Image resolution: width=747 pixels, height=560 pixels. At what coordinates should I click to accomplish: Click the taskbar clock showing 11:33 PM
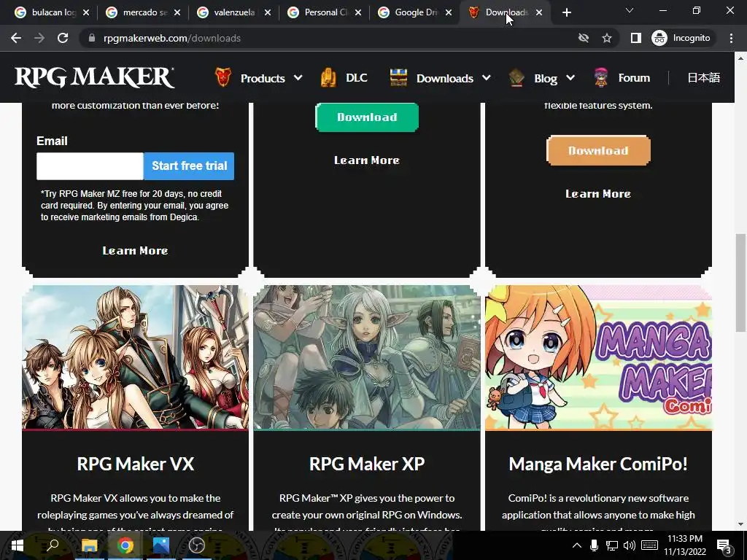point(685,545)
